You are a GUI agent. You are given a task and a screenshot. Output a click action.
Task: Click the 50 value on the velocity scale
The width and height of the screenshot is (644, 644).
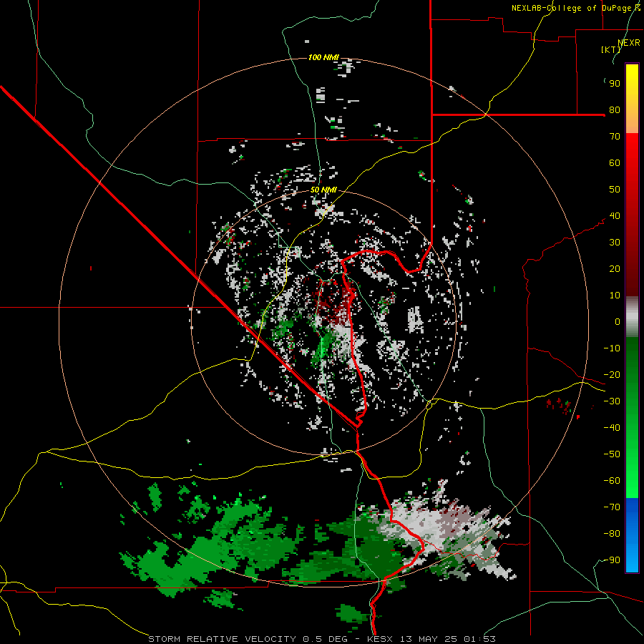[x=615, y=190]
